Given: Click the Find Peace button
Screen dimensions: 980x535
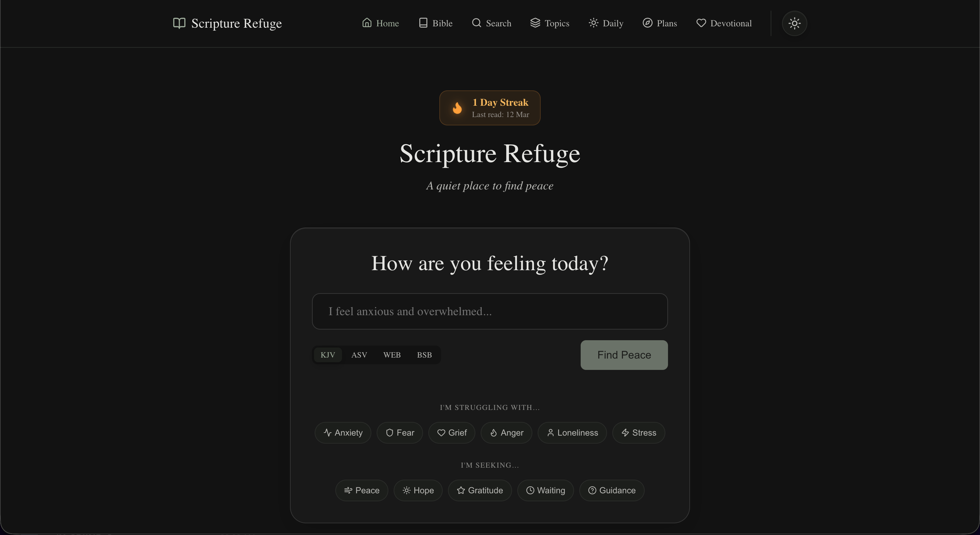Looking at the screenshot, I should tap(624, 355).
